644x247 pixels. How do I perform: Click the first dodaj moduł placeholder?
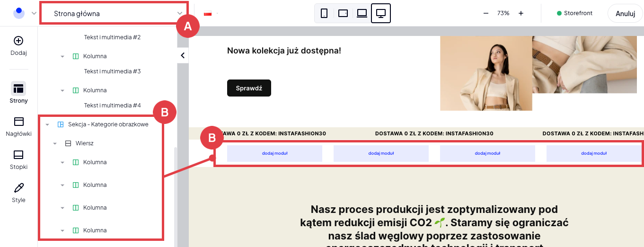[x=274, y=153]
